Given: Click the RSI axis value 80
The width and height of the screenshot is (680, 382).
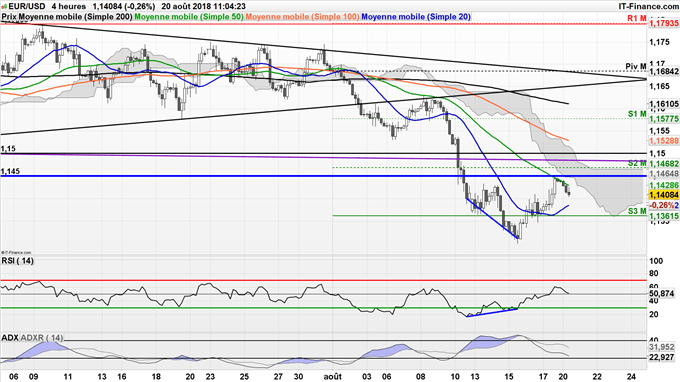Looking at the screenshot, I should [x=654, y=274].
